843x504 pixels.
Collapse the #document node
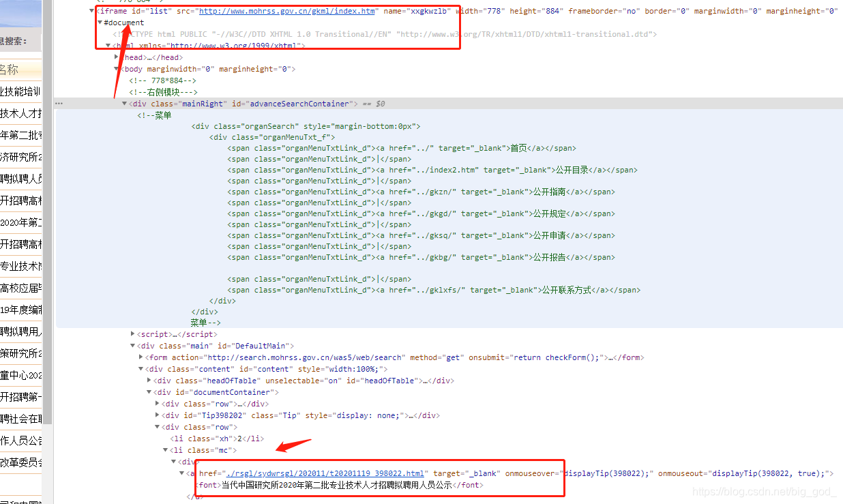pyautogui.click(x=100, y=23)
